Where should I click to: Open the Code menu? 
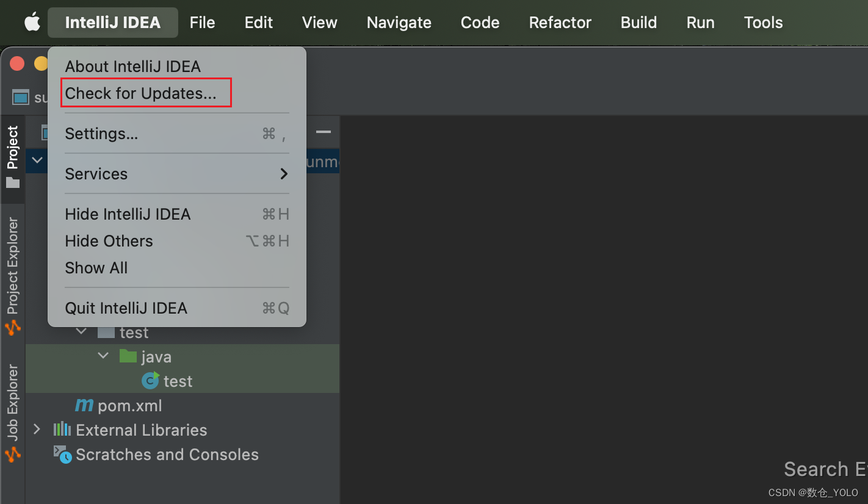480,23
